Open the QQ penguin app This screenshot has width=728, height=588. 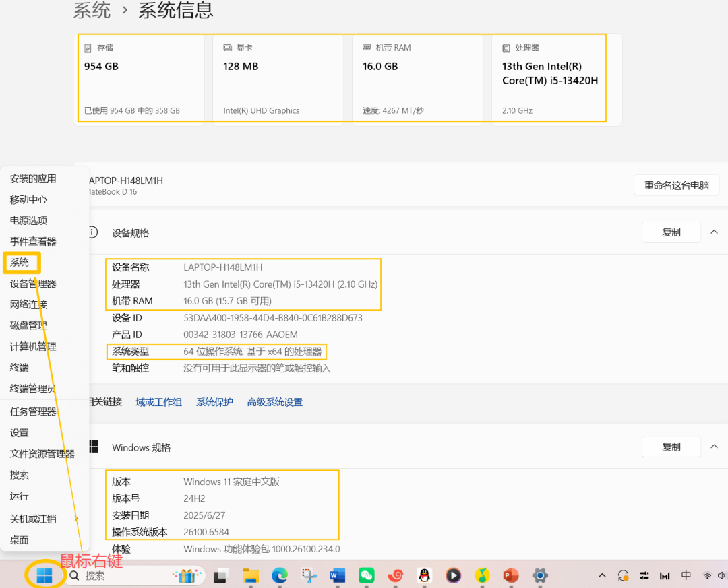tap(425, 575)
